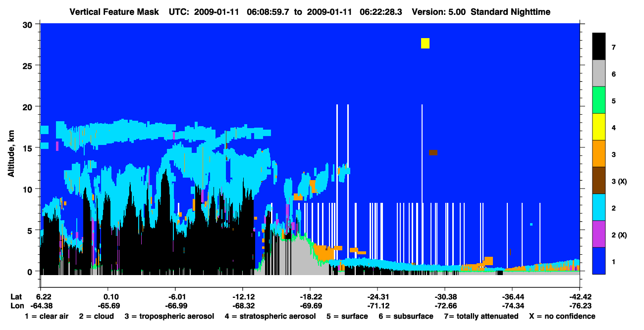
Task: Click the '2 = cloud' legend text
Action: click(97, 316)
